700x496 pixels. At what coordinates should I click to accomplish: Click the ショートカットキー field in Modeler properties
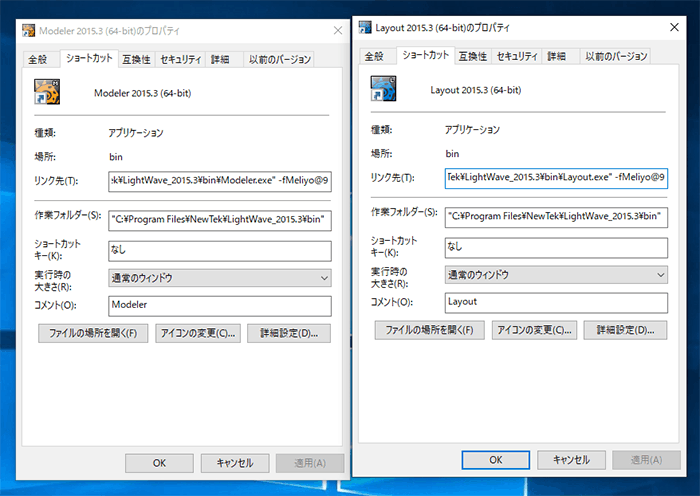pos(220,250)
